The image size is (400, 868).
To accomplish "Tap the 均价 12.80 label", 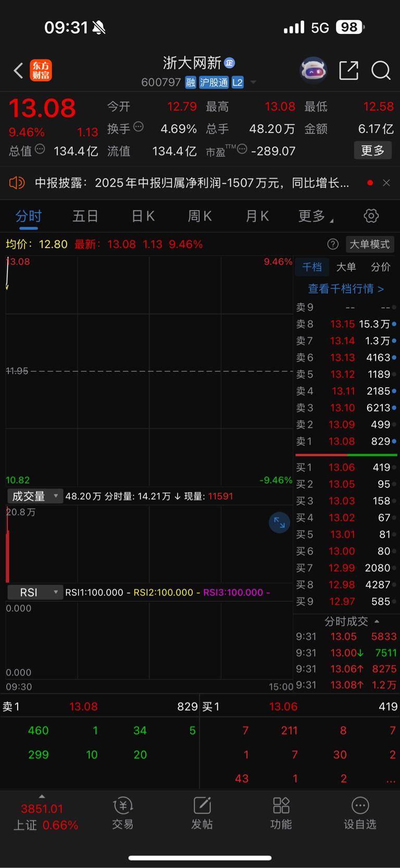I will coord(36,244).
